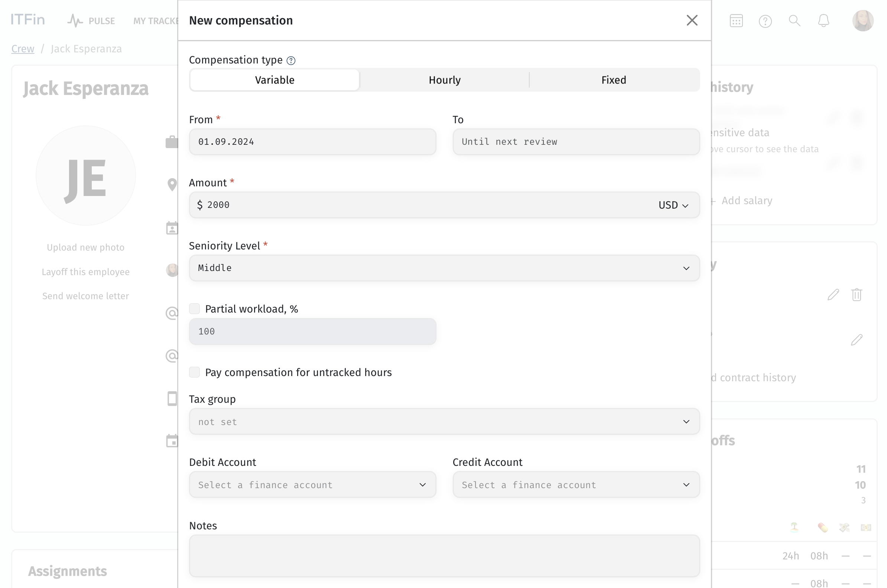Click the phone device icon in profile

coord(172,398)
